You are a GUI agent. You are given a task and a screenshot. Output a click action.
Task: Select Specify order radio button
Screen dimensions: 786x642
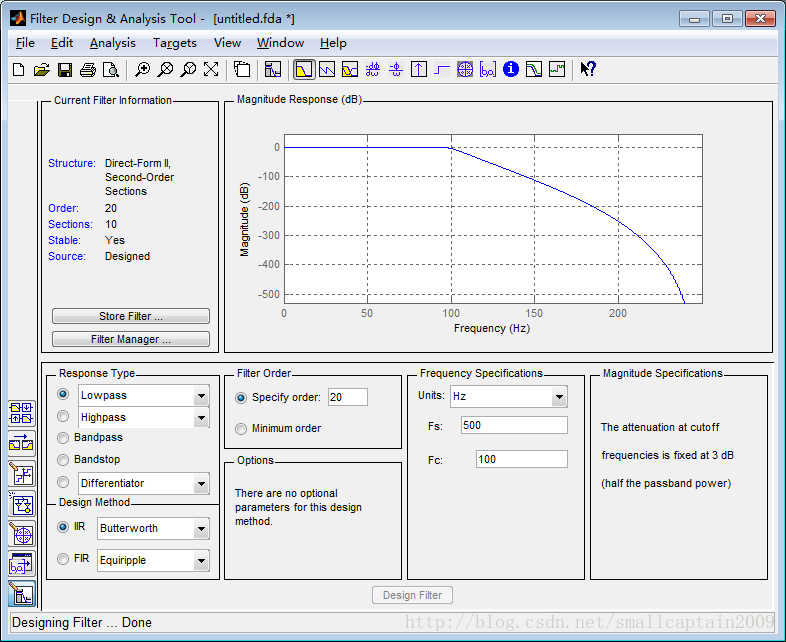click(241, 398)
